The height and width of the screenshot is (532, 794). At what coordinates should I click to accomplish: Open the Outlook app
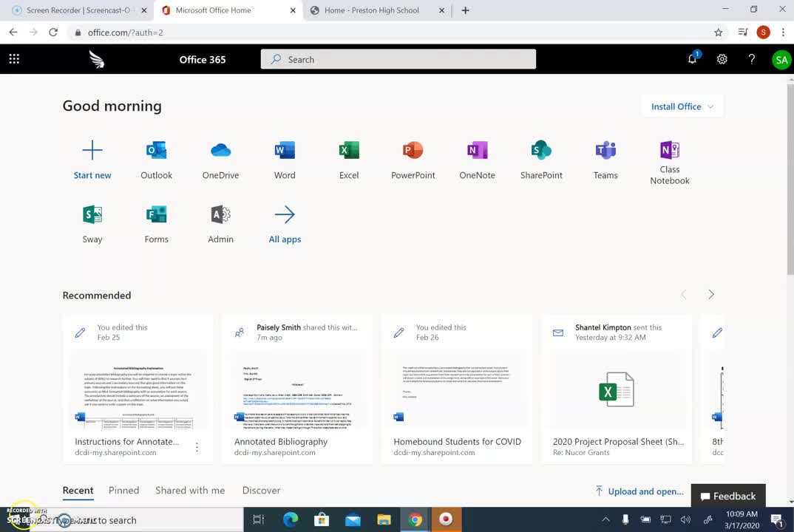(x=156, y=155)
